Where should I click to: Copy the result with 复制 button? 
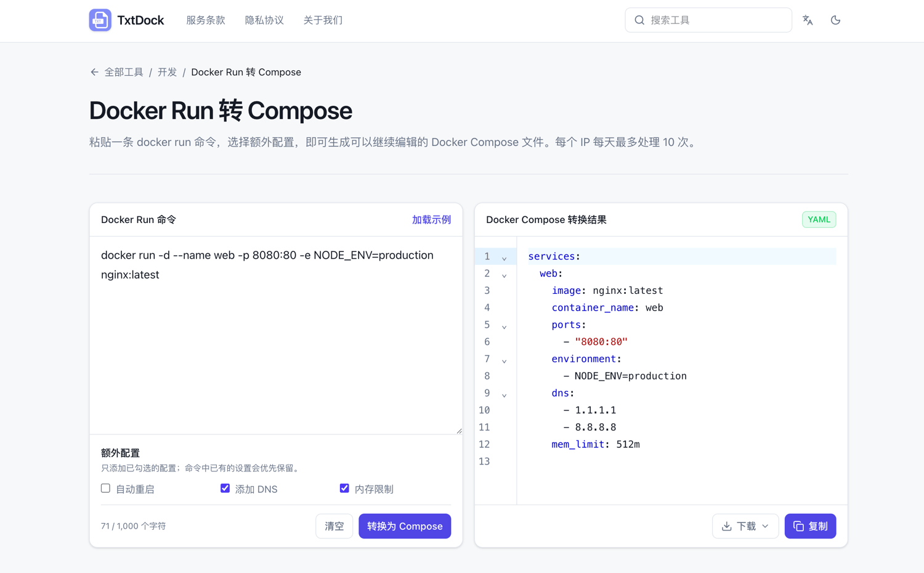tap(810, 526)
